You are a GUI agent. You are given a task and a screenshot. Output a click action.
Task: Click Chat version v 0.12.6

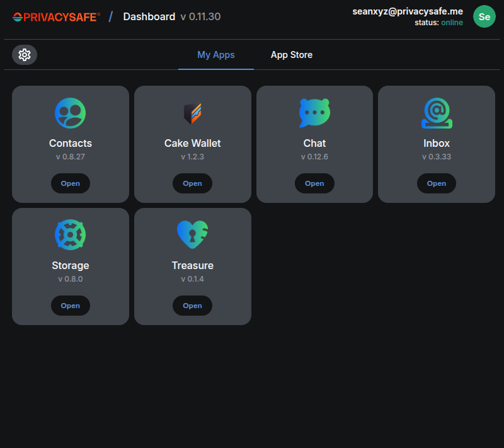(314, 157)
